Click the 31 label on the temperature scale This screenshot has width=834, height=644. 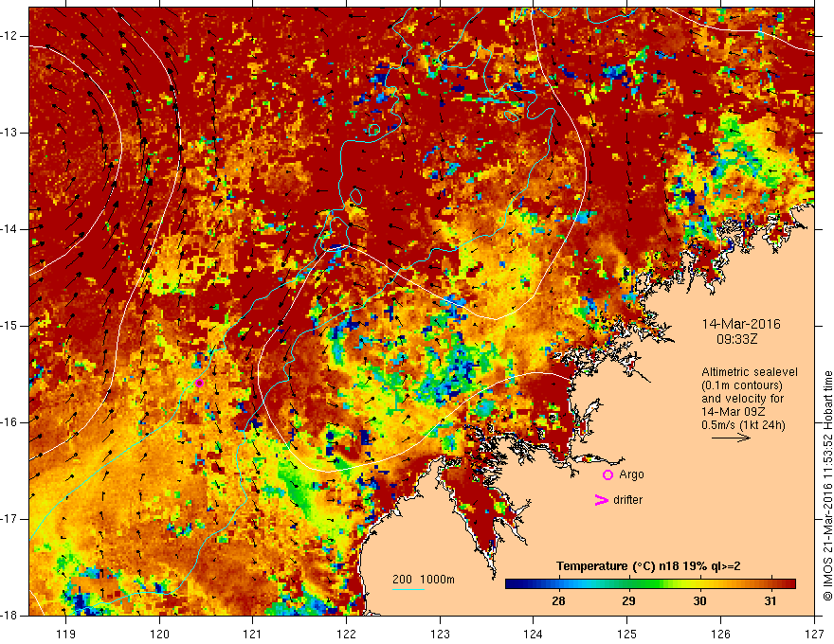click(771, 601)
